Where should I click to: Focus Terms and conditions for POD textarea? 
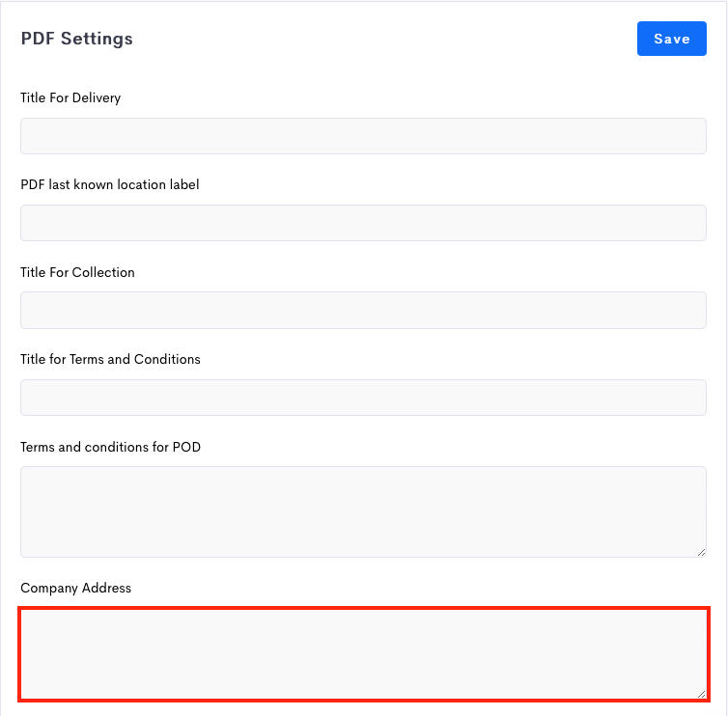click(364, 511)
